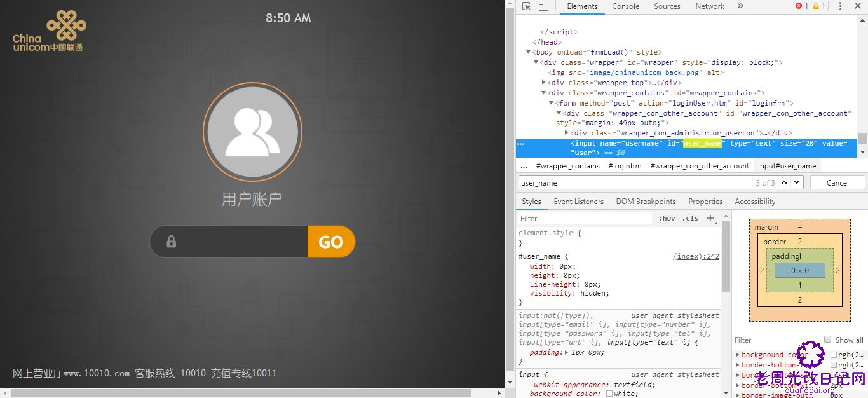Expand the wrapper_con_administrtor_usercon div node
This screenshot has width=868, height=398.
tap(567, 133)
